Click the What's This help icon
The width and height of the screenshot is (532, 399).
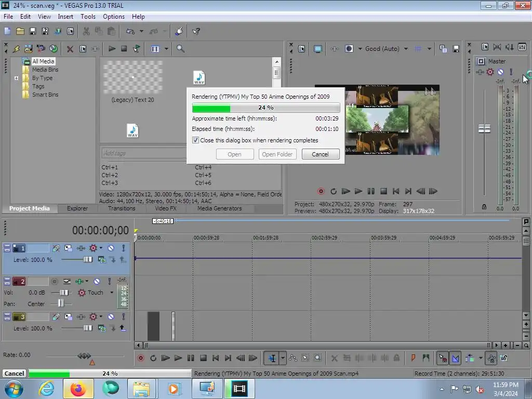coord(196,31)
